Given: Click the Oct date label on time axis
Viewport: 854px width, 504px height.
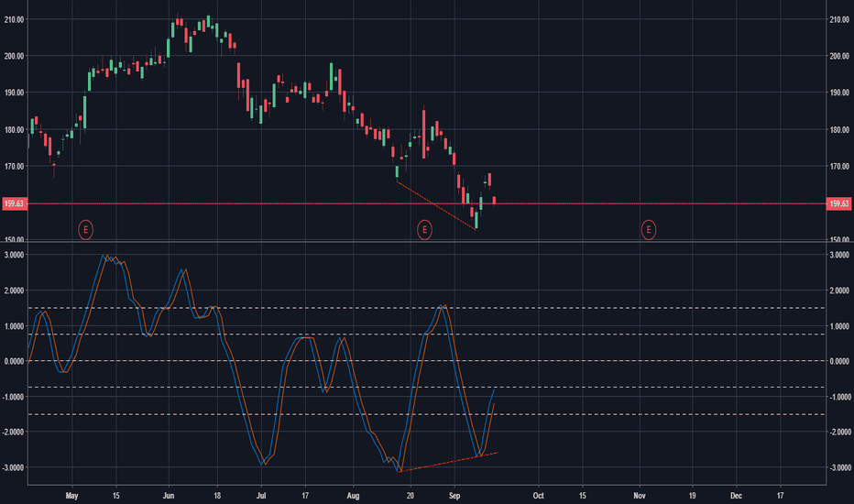Looking at the screenshot, I should click(x=538, y=496).
